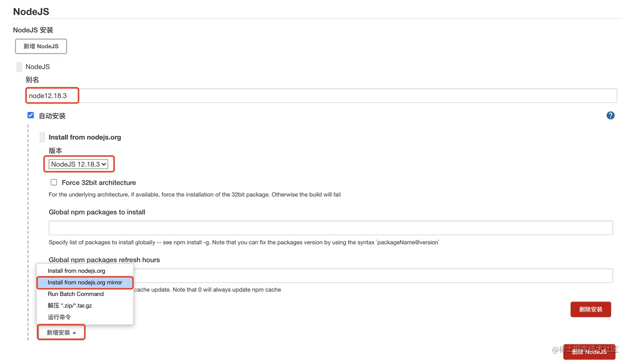Click the Global npm packages to install label
The width and height of the screenshot is (629, 364).
point(97,212)
